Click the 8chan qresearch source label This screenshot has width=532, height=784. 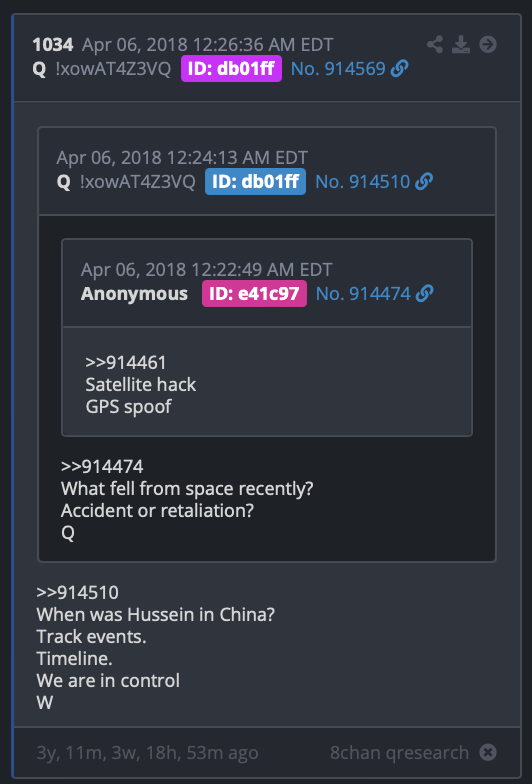400,752
